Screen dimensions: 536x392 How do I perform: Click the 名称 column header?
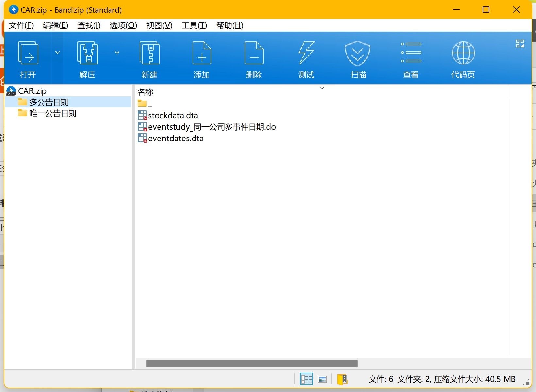click(x=145, y=92)
